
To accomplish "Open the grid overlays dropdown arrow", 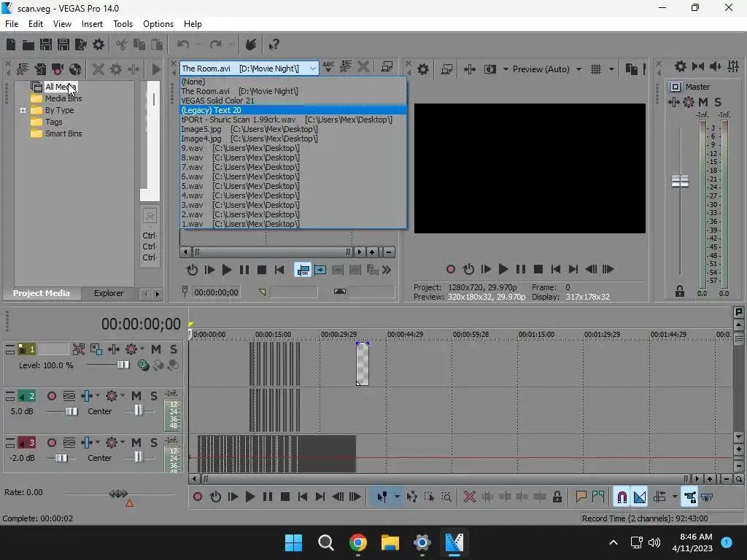I will pos(612,69).
